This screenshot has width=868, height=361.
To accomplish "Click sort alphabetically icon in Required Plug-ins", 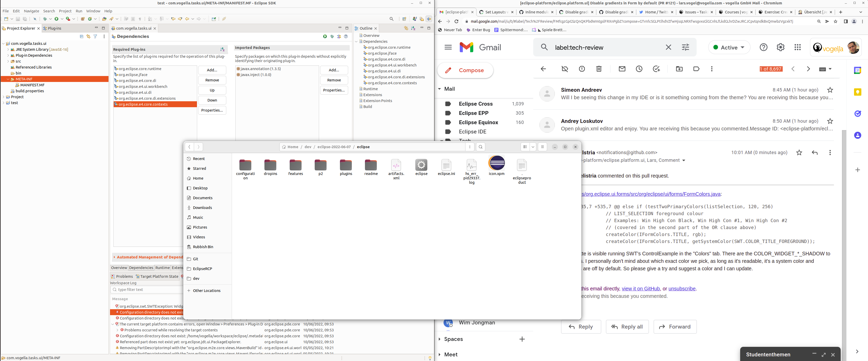I will coord(222,49).
